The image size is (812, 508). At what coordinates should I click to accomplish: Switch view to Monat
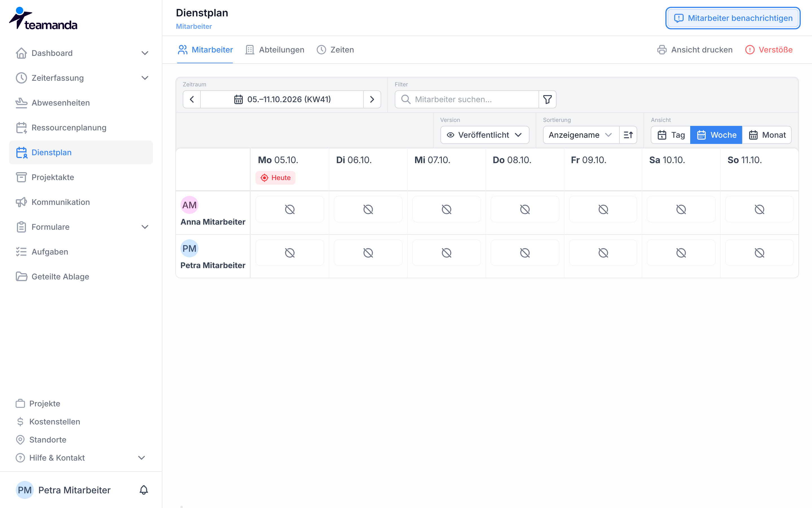pyautogui.click(x=767, y=135)
